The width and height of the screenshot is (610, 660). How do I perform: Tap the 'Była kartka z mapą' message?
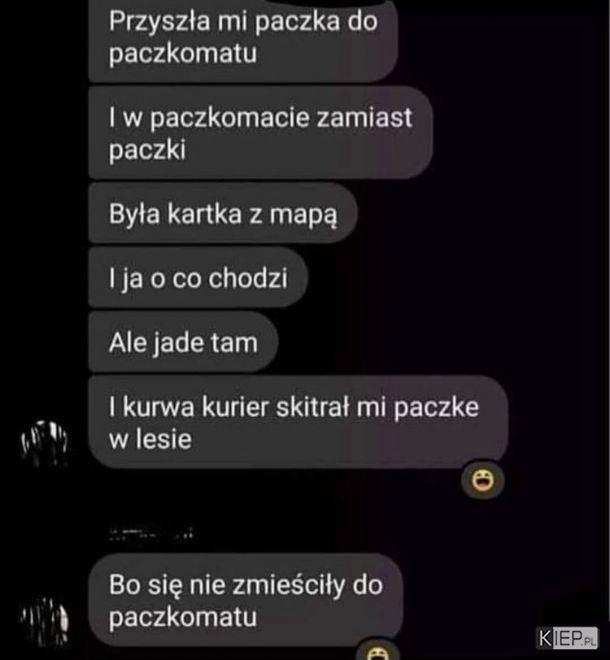point(223,213)
